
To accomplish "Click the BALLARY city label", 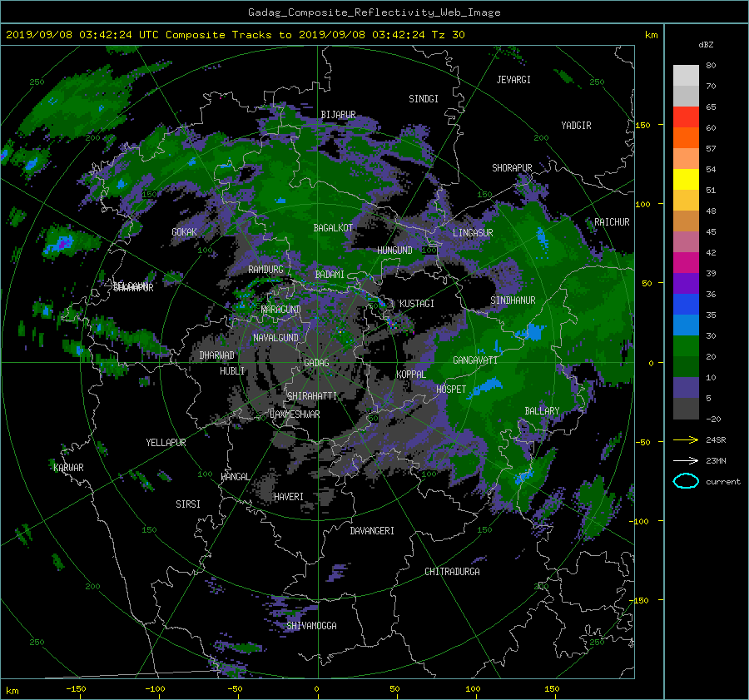I will tap(542, 411).
